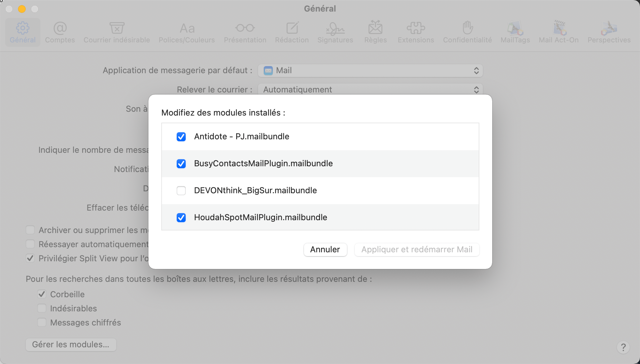Click Annuler in modules dialog
The width and height of the screenshot is (640, 364).
coord(325,250)
